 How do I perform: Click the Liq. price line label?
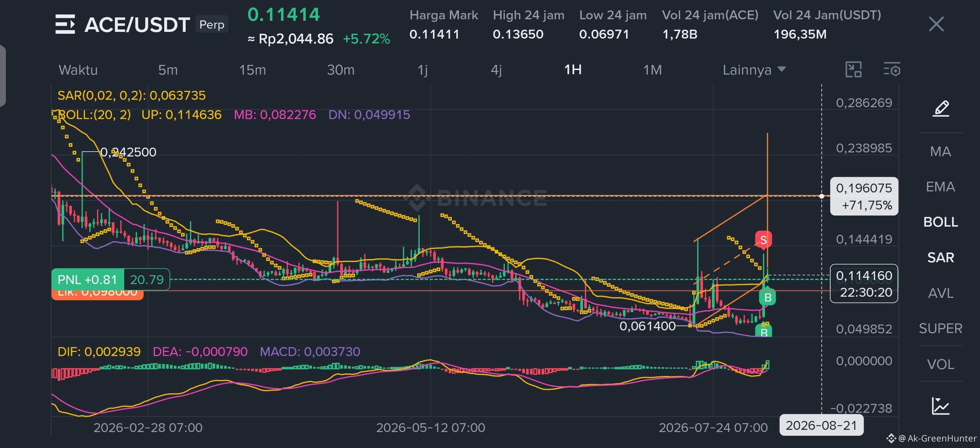[97, 294]
